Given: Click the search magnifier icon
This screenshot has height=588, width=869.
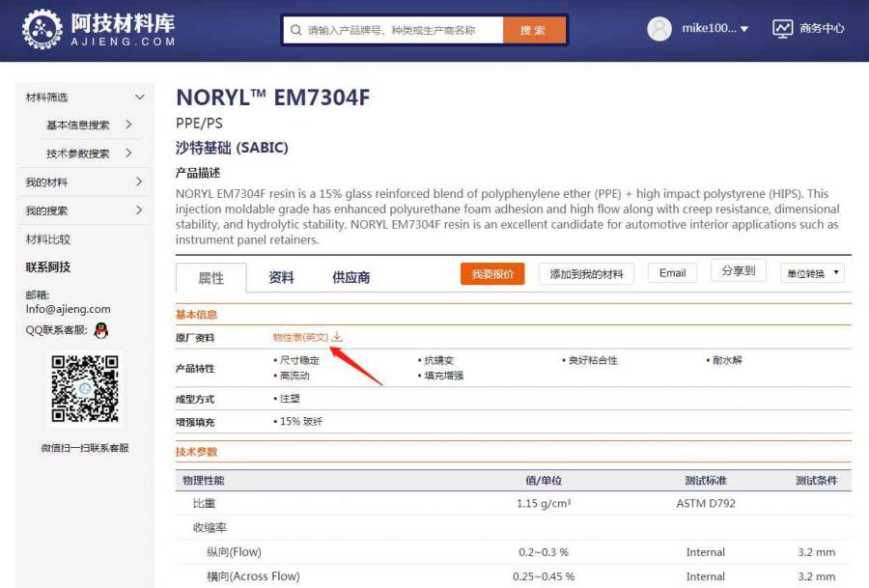Looking at the screenshot, I should pyautogui.click(x=296, y=30).
